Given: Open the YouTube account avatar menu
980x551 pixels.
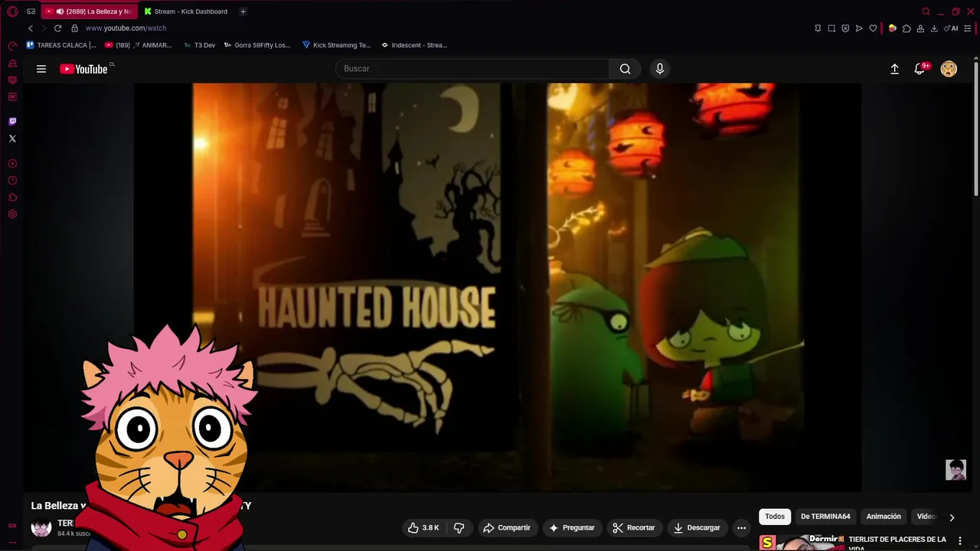Looking at the screenshot, I should tap(949, 69).
